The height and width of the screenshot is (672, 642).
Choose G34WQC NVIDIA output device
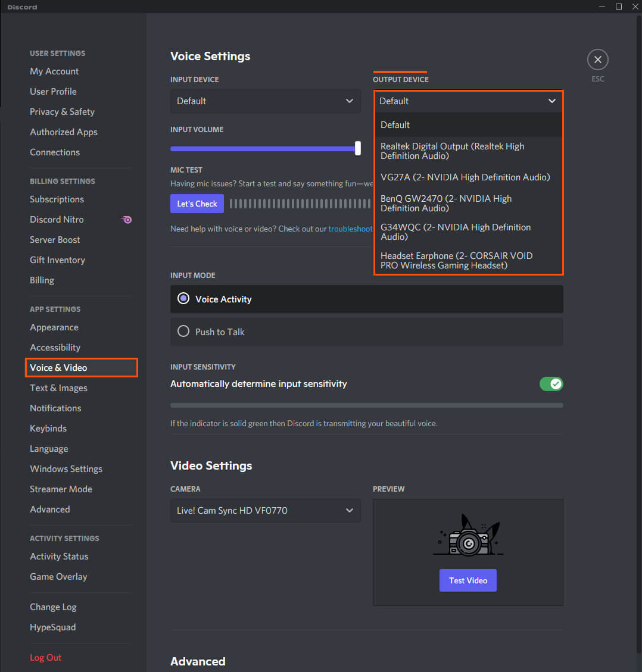468,232
